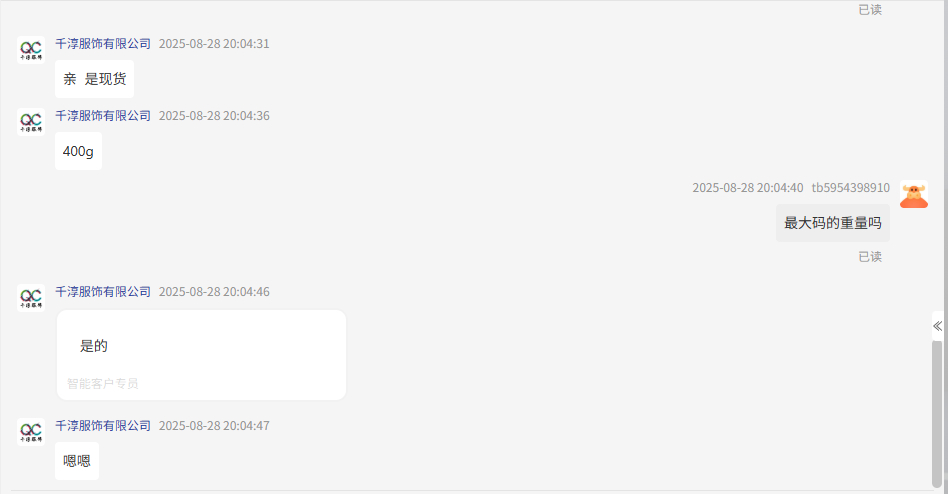The image size is (948, 494).
Task: Open 千淳服饰有限公司 name at 20:04:36
Action: tap(103, 115)
